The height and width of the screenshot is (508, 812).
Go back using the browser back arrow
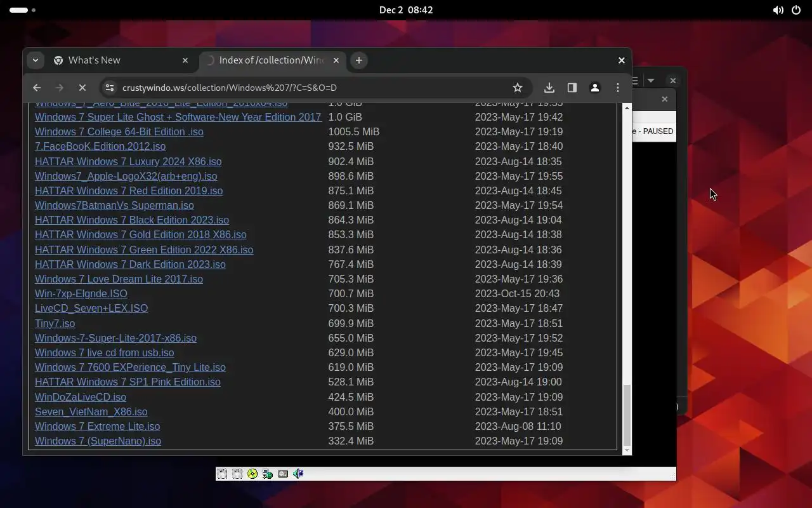click(x=37, y=88)
